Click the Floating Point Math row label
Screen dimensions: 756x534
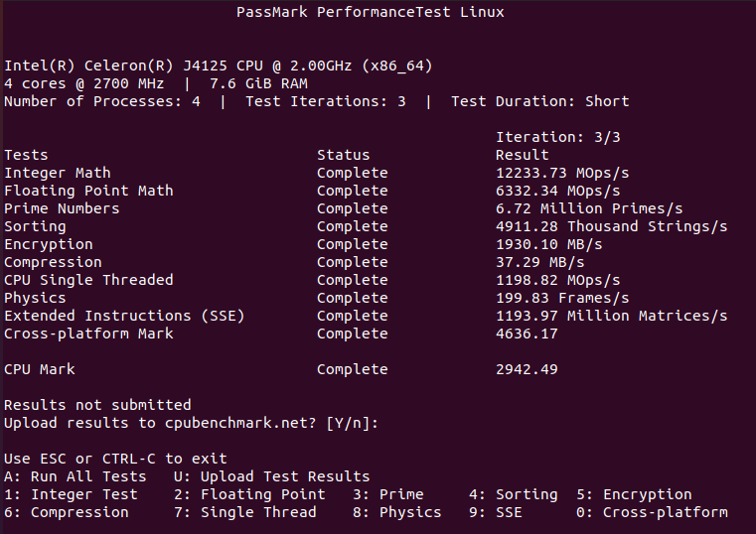tap(88, 191)
